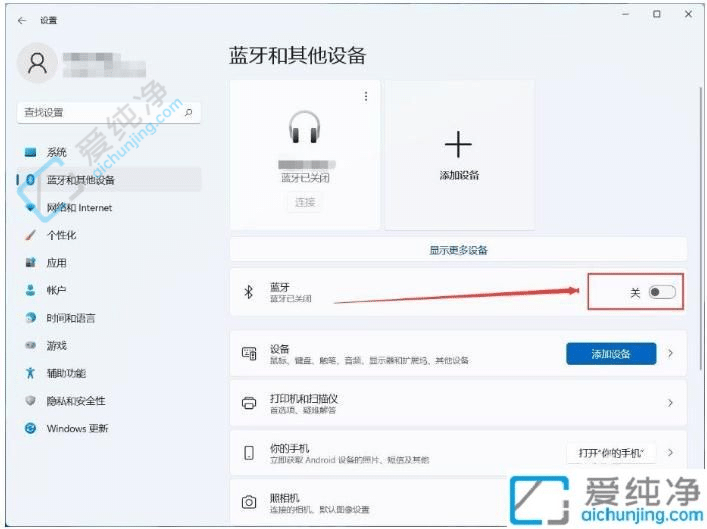Image resolution: width=707 pixels, height=529 pixels.
Task: Click the 查找设置 search field
Action: [x=109, y=112]
